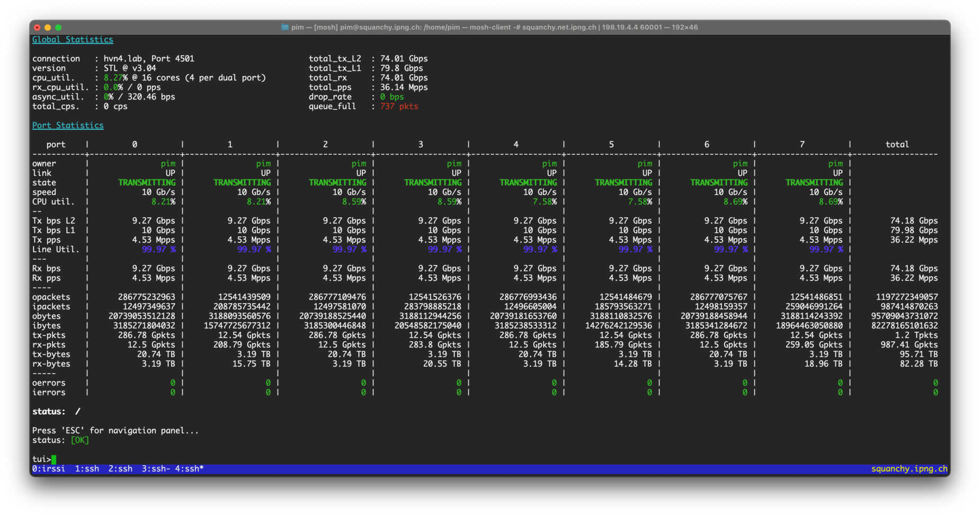Screen dimensions: 980x516
Task: Open tmux window 3:ssh-
Action: (156, 469)
